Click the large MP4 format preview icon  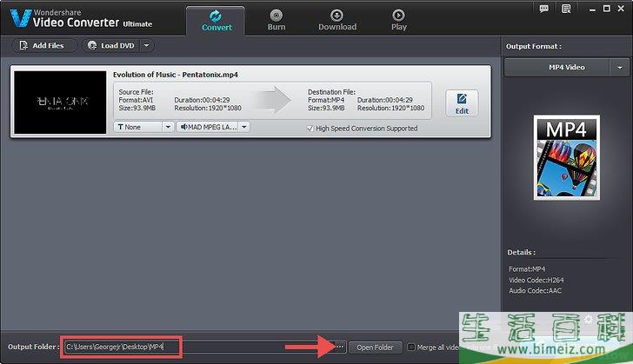pos(566,157)
